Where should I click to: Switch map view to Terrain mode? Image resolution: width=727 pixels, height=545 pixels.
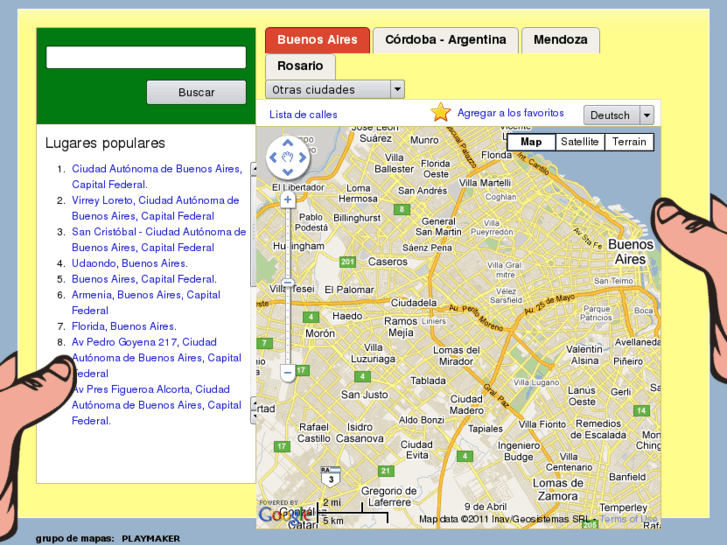(x=629, y=142)
